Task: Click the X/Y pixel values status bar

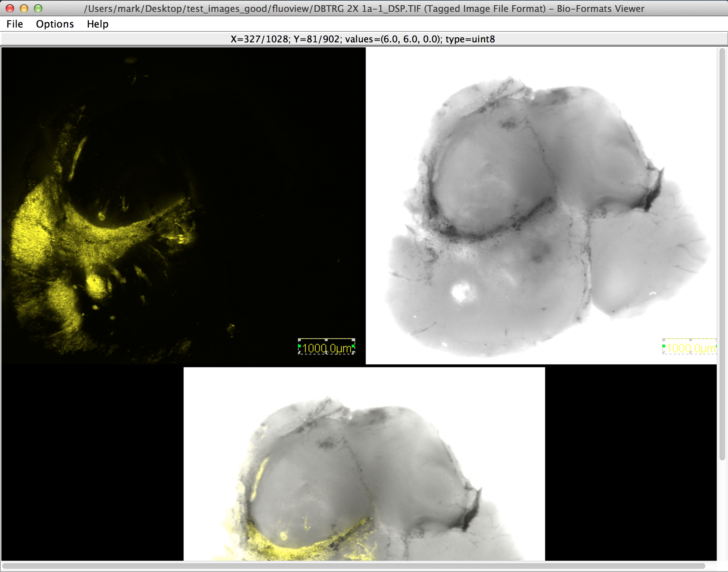Action: click(363, 39)
